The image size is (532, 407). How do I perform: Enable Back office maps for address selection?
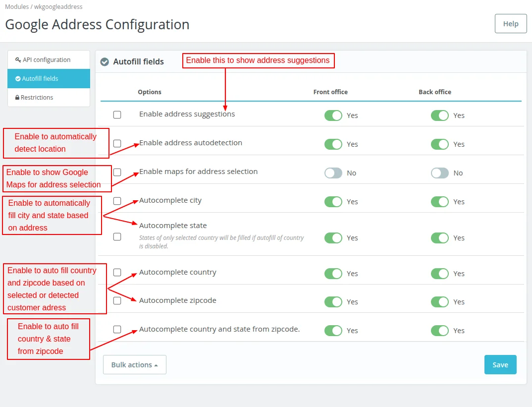coord(440,173)
